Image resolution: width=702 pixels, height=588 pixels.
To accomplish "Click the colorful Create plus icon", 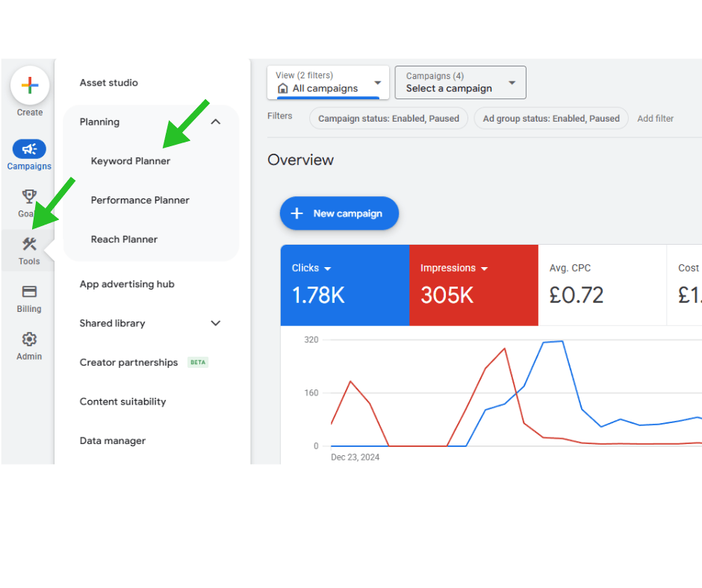I will tap(30, 86).
